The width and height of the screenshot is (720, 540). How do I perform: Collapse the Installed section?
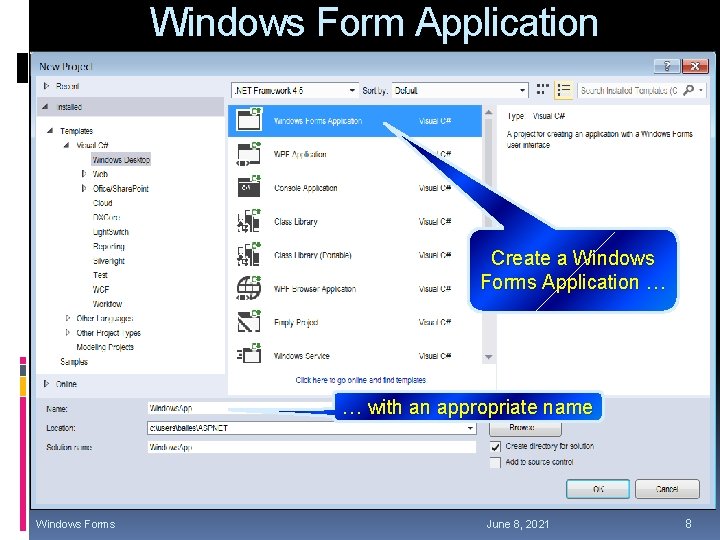tap(45, 107)
